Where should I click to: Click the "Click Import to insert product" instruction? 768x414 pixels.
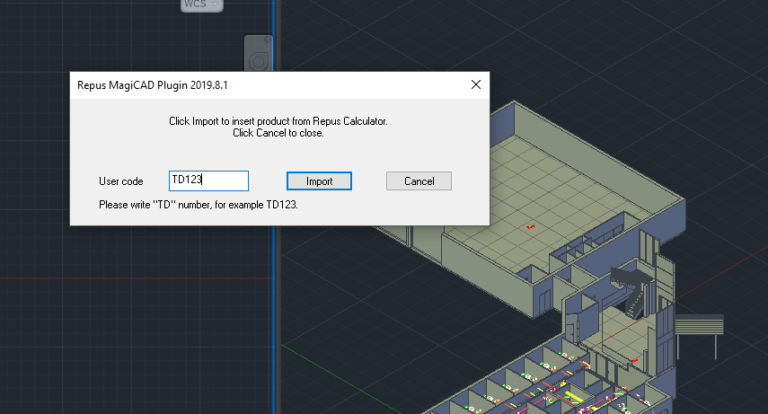tap(278, 121)
